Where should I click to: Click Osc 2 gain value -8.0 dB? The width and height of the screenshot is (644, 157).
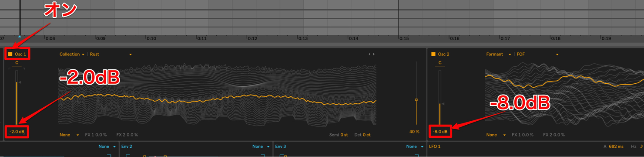click(x=440, y=131)
